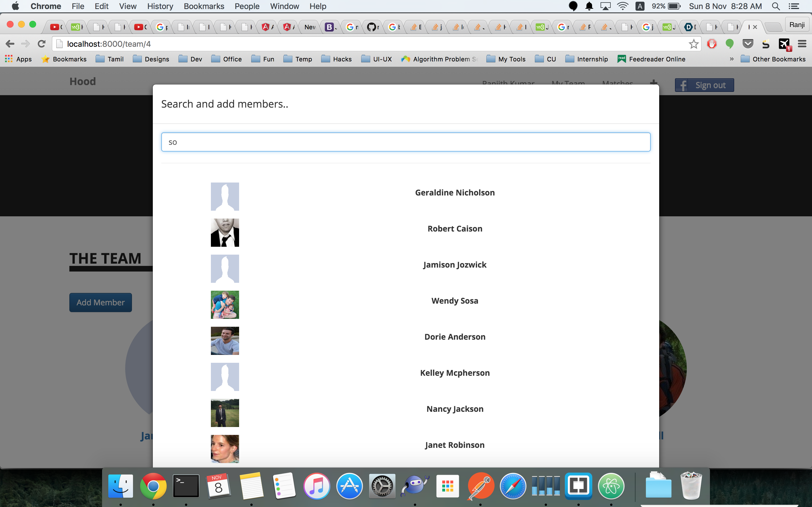Open Notification Center list icon
Image resolution: width=812 pixels, height=507 pixels.
[x=794, y=6]
